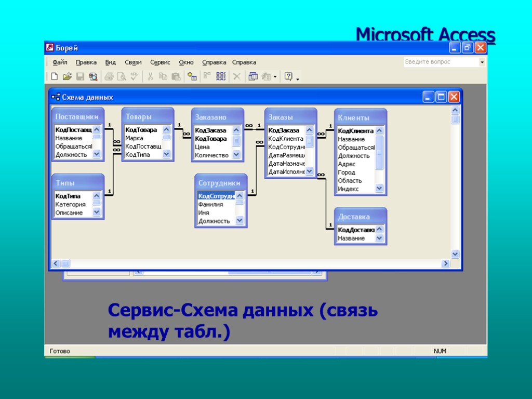Open the Database Window icon
The width and height of the screenshot is (532, 399).
pyautogui.click(x=253, y=77)
